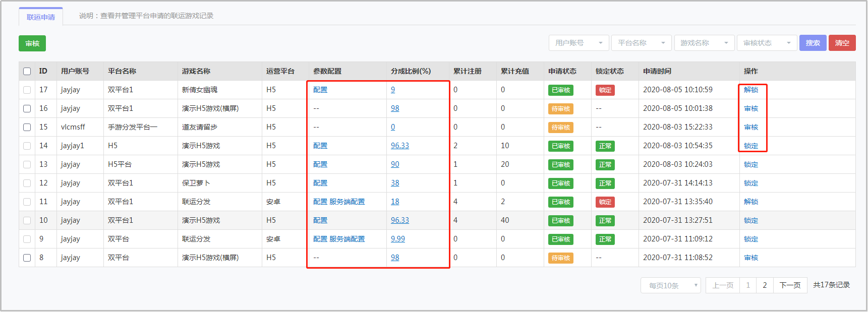
Task: Open 配置 link for row ID 10
Action: 320,220
